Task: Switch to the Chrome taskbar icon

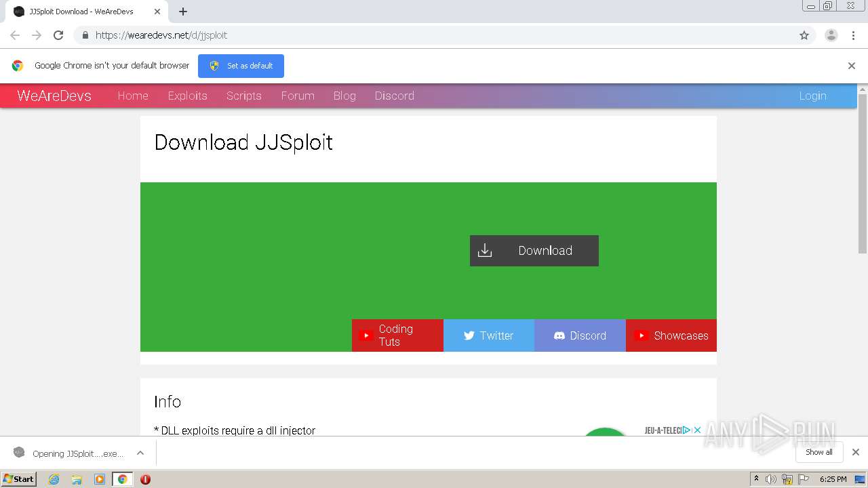Action: [x=122, y=479]
